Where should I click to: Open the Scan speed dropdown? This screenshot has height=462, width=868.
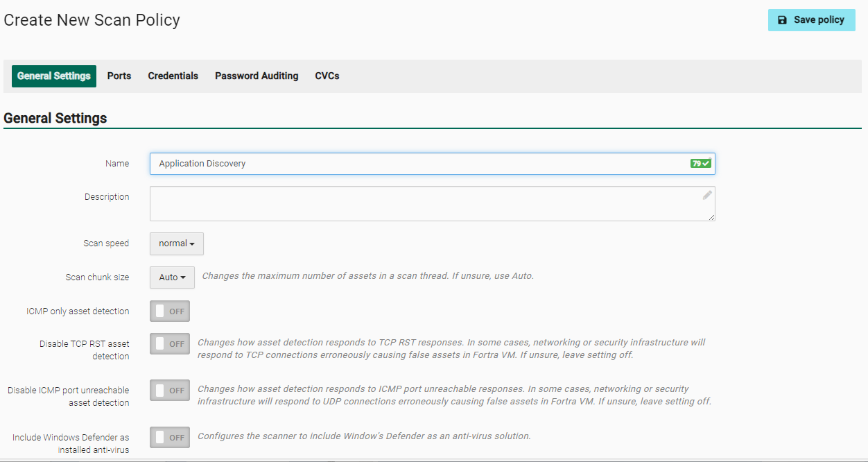tap(176, 243)
